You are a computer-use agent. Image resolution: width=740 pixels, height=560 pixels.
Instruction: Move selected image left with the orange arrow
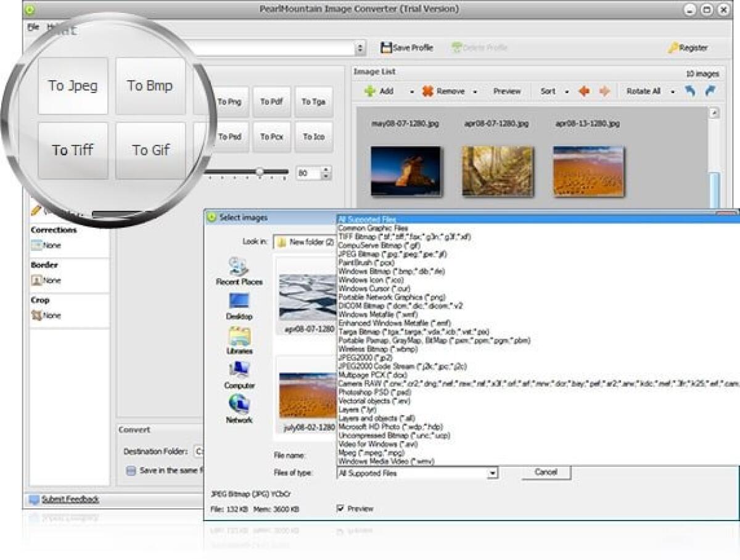pyautogui.click(x=584, y=91)
